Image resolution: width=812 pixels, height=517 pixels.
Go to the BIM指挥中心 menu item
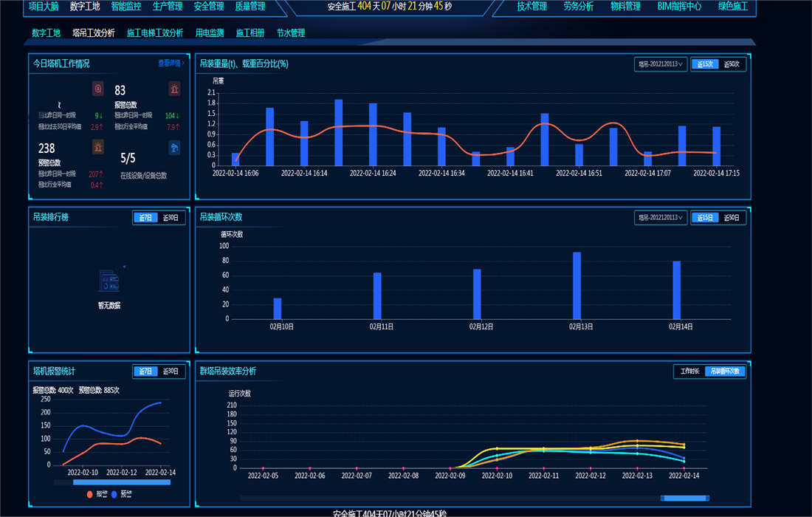click(679, 7)
